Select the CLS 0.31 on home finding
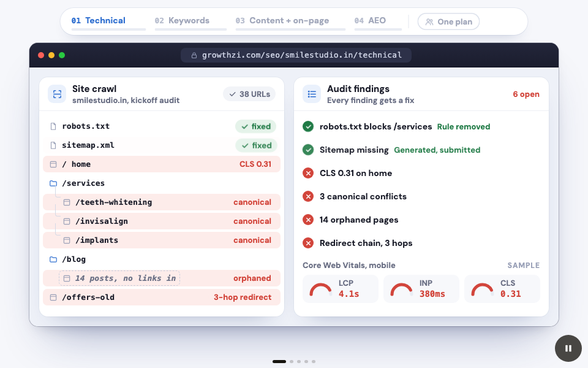 click(356, 173)
